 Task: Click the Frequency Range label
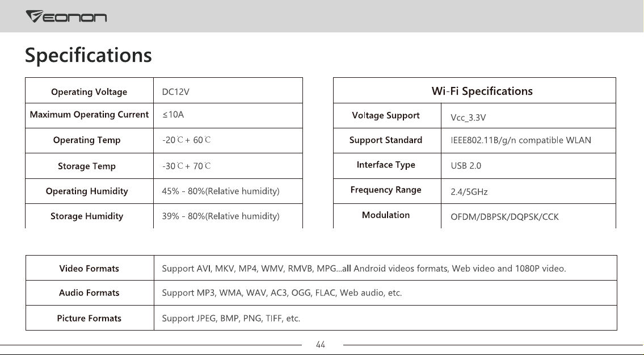(386, 190)
